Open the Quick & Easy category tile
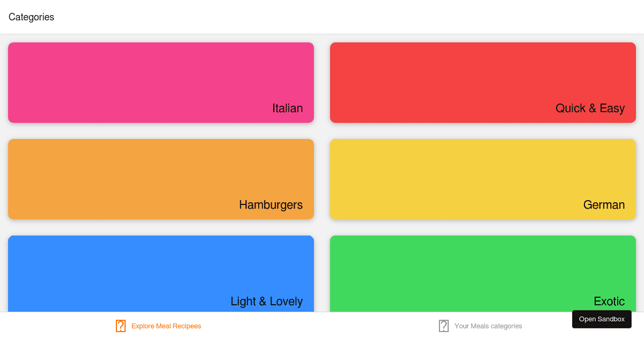Screen dimensions: 644x338 point(482,83)
